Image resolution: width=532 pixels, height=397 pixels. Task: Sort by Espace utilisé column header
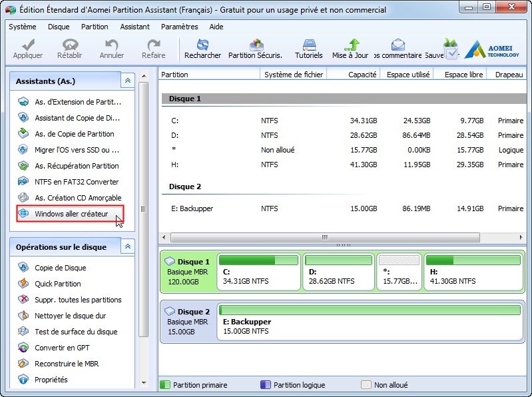click(407, 75)
